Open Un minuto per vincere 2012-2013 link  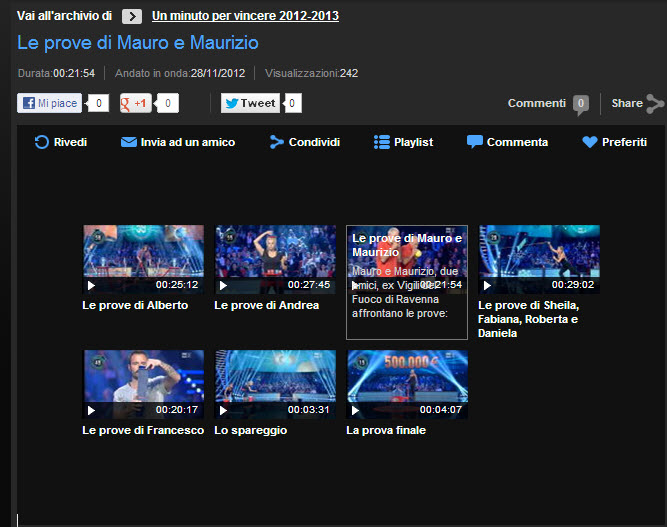click(245, 16)
